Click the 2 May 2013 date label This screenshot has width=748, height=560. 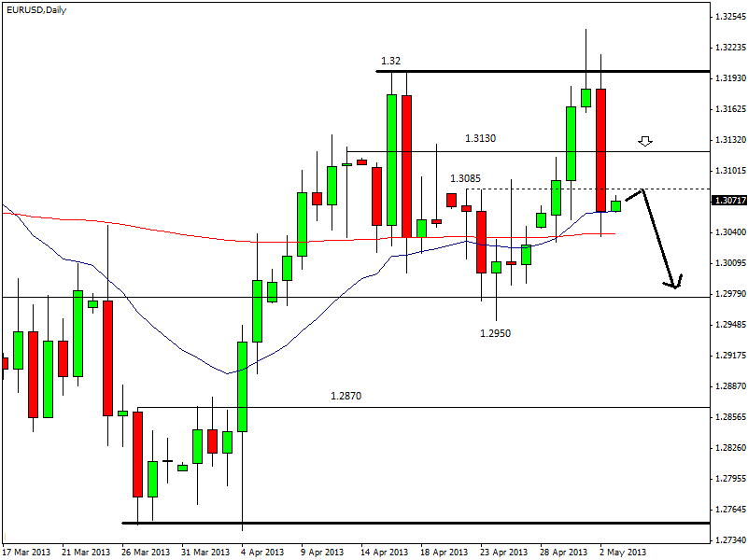coord(623,552)
